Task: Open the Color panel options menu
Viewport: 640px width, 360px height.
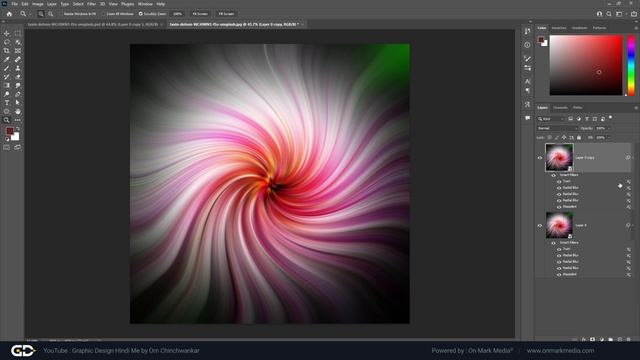Action: [636, 28]
